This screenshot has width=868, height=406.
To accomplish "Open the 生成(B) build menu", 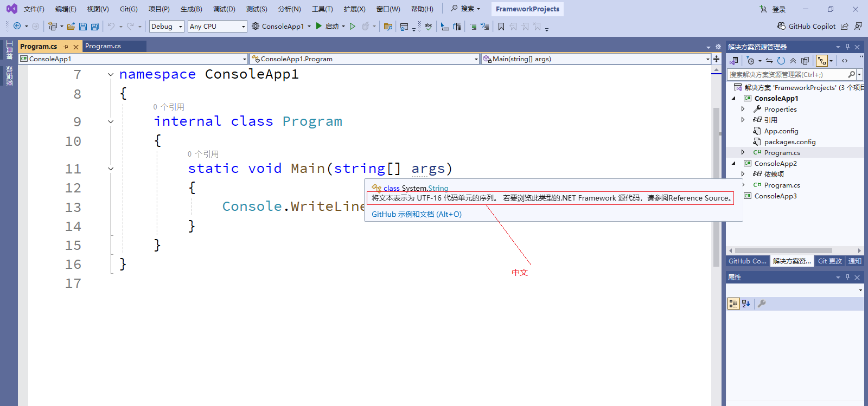I will [192, 9].
